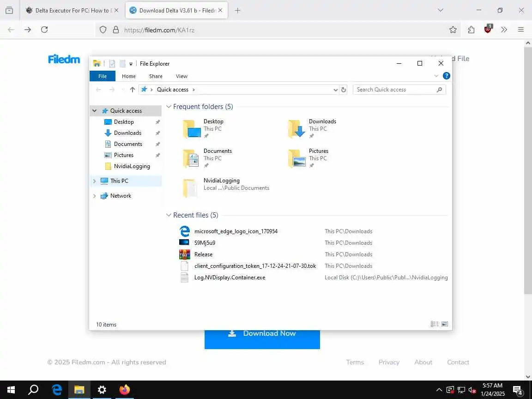Open the View ribbon tab

181,76
